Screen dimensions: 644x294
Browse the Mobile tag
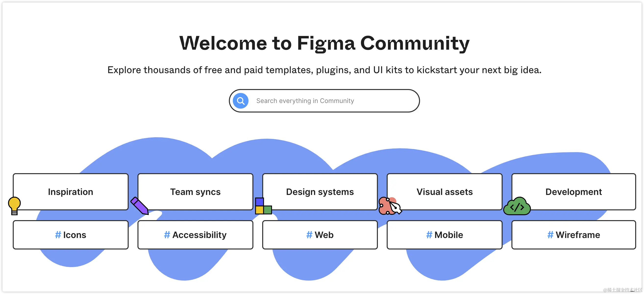(448, 235)
